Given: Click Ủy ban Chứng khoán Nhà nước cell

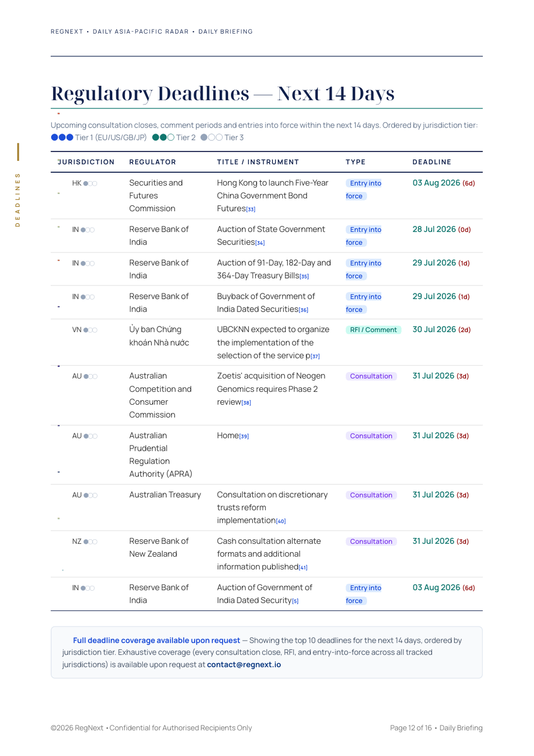Looking at the screenshot, I should [159, 336].
